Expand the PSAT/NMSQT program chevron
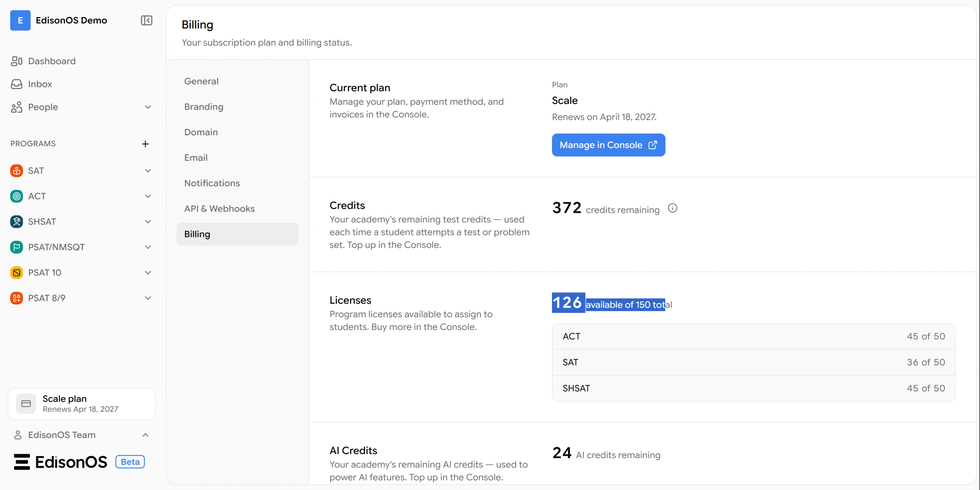 [148, 247]
